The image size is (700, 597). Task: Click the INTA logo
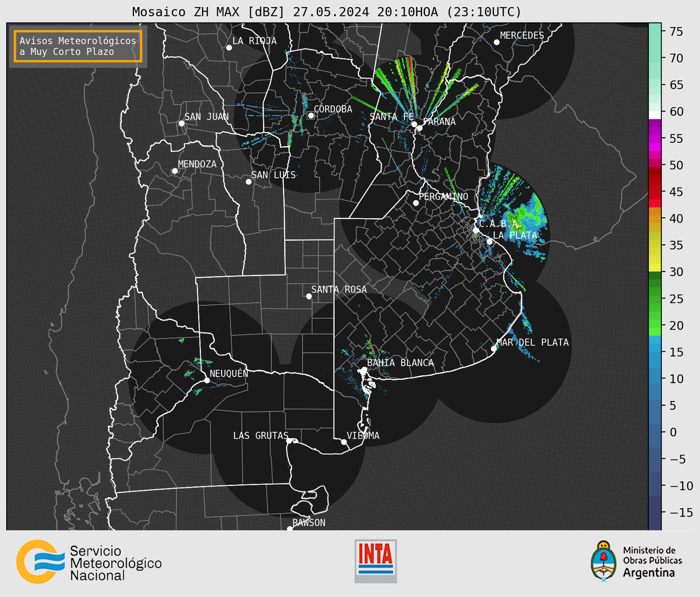tap(376, 561)
